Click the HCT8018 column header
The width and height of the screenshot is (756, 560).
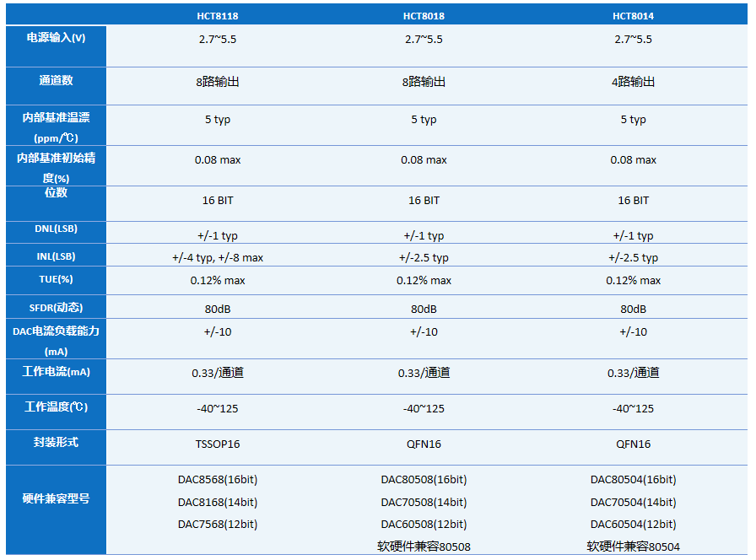point(424,15)
